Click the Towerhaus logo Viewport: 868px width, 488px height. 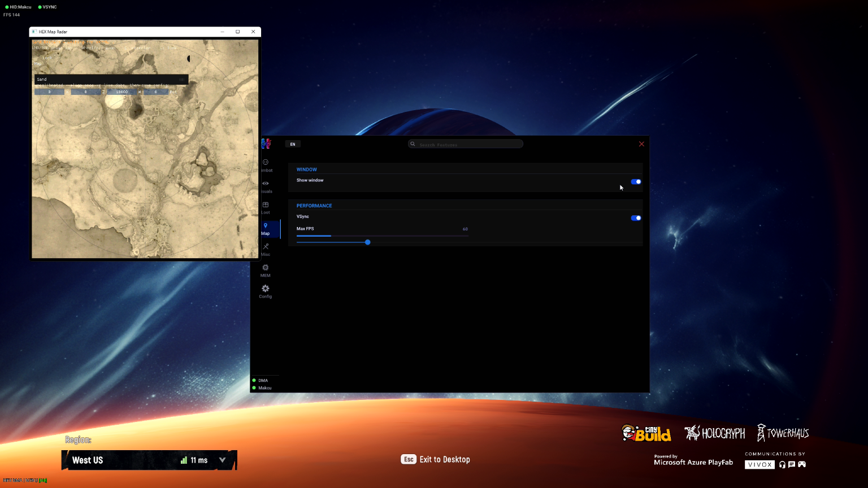coord(783,433)
